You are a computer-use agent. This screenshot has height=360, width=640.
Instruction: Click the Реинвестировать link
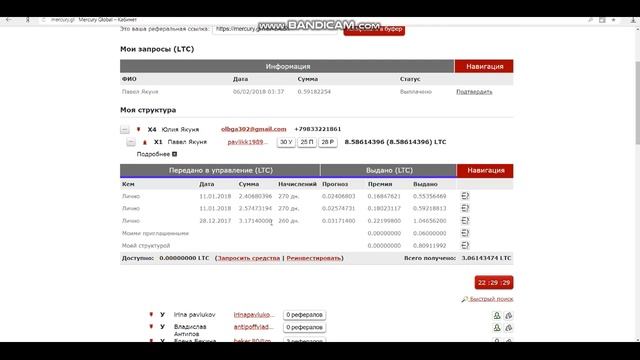[314, 258]
